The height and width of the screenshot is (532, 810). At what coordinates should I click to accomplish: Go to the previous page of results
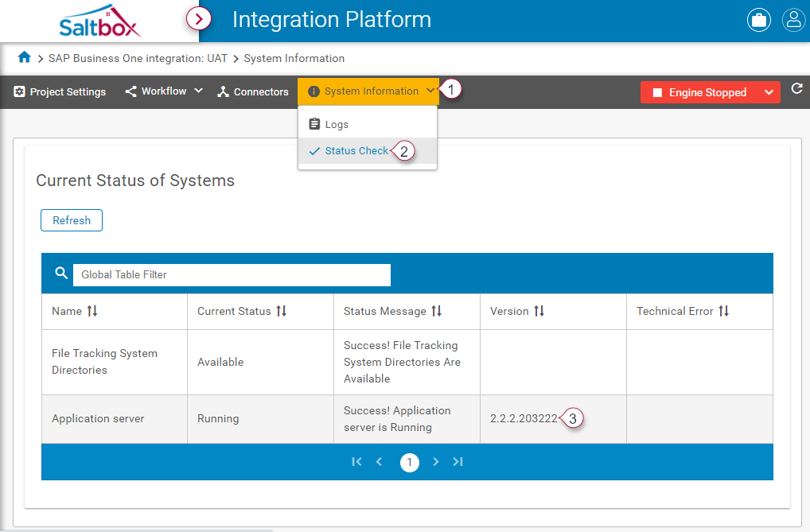(x=380, y=462)
